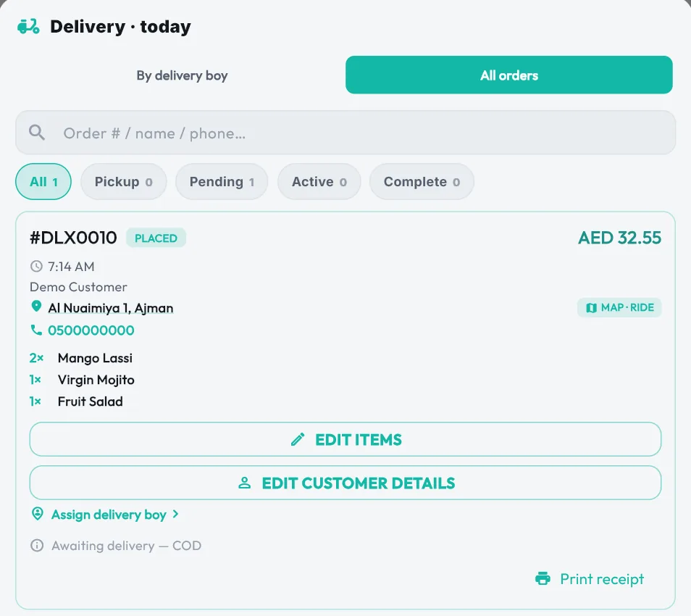This screenshot has width=691, height=616.
Task: Select the All orders tab
Action: pos(509,75)
